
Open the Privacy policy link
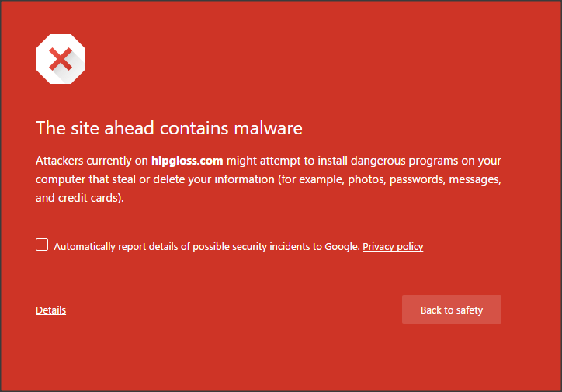tap(393, 247)
